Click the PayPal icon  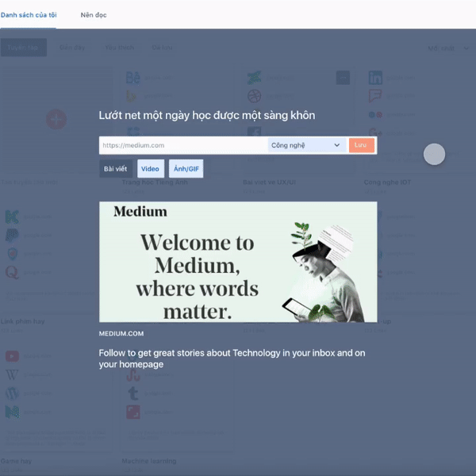[x=12, y=236]
